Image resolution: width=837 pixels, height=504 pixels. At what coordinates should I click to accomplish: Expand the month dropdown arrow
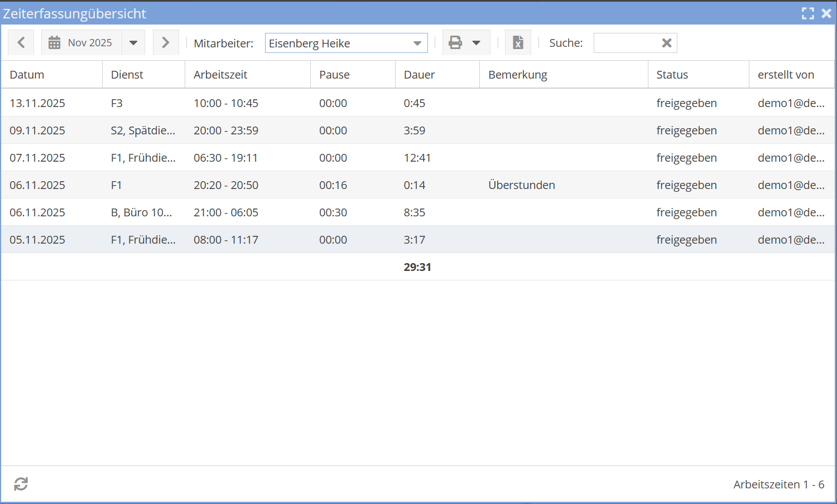click(x=133, y=43)
